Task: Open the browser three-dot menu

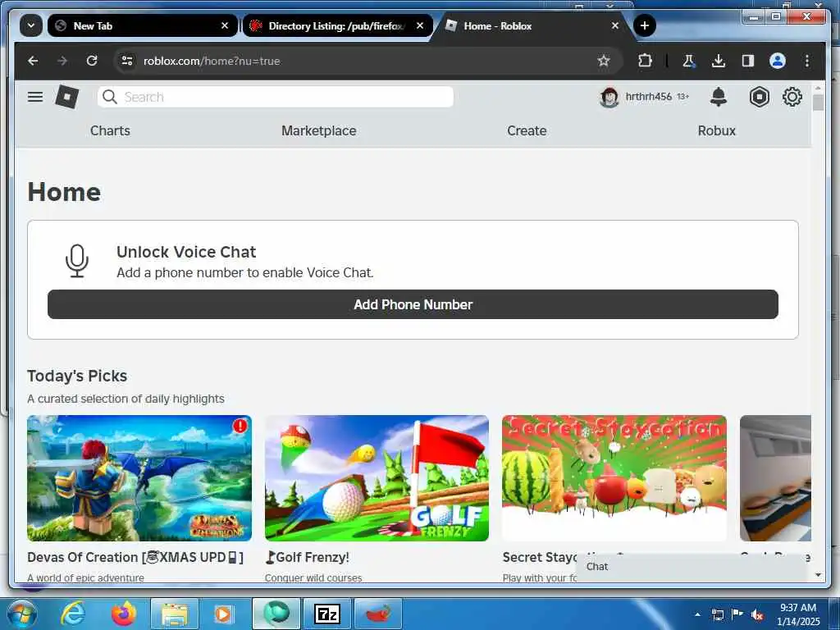Action: 807,61
